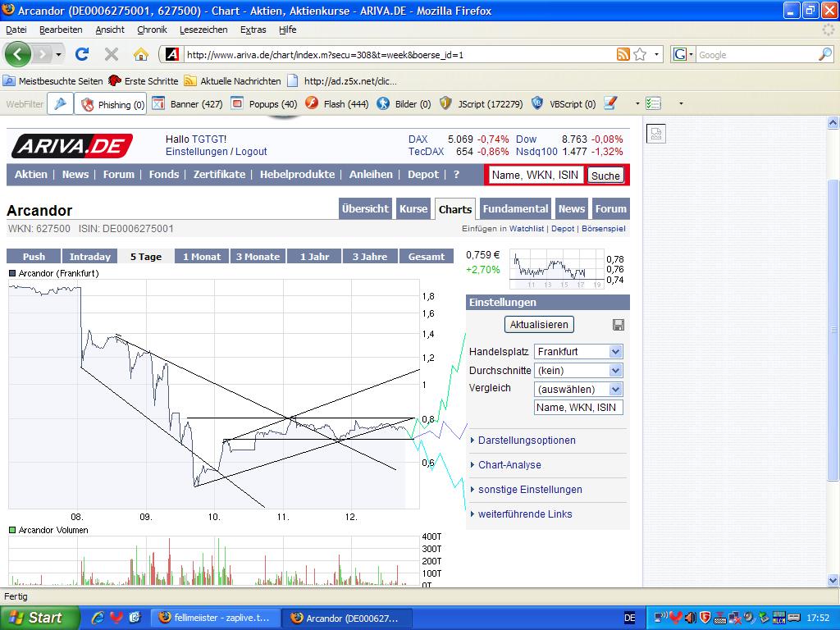Open Hebelprodukte in navigation bar
The width and height of the screenshot is (840, 630).
pyautogui.click(x=297, y=174)
